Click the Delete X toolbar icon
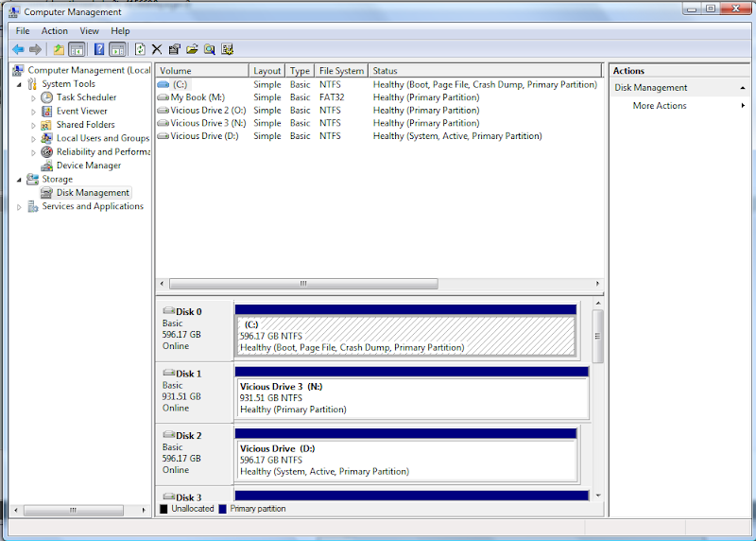756x541 pixels. click(157, 49)
